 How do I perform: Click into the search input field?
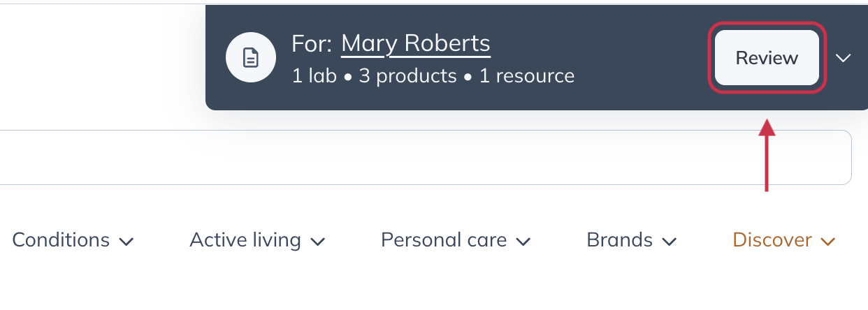pos(419,157)
